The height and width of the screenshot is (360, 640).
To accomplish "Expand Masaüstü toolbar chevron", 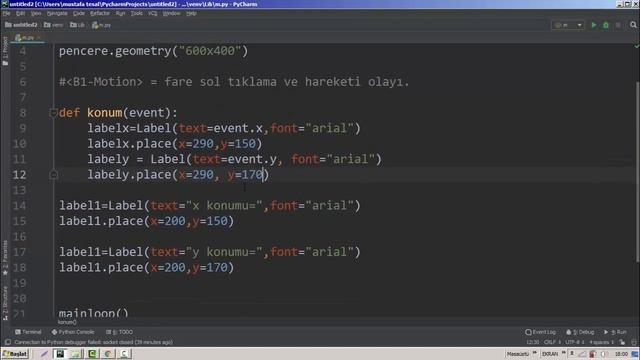I will [x=534, y=353].
